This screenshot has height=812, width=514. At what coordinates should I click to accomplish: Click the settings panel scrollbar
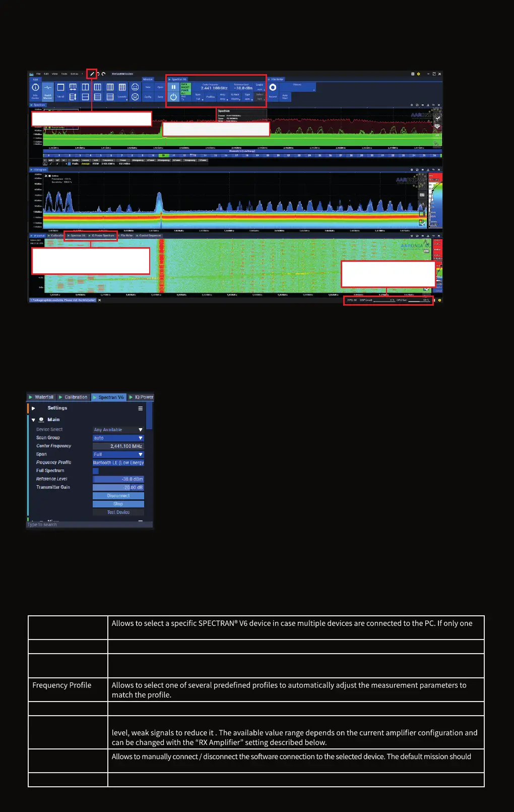point(149,416)
